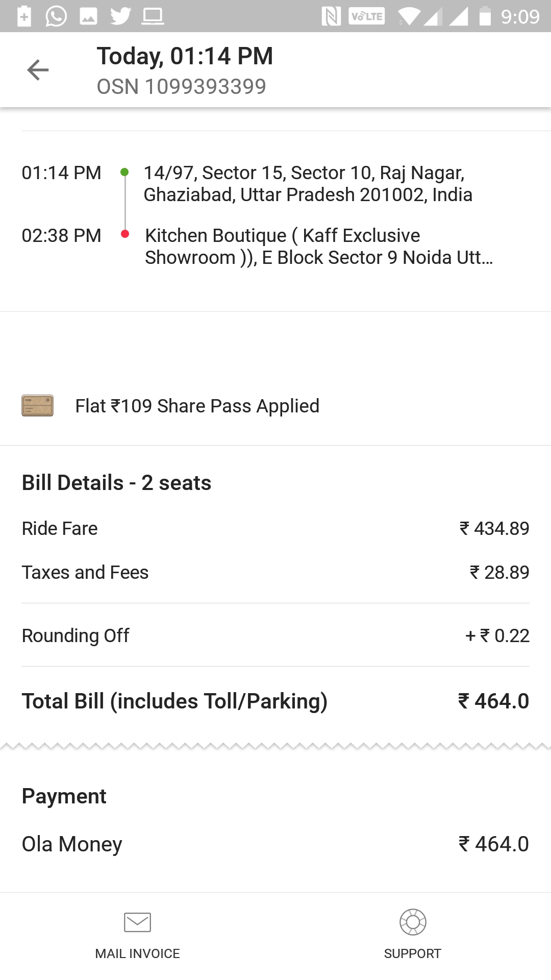Tap the back arrow icon
This screenshot has height=980, width=551.
coord(38,70)
